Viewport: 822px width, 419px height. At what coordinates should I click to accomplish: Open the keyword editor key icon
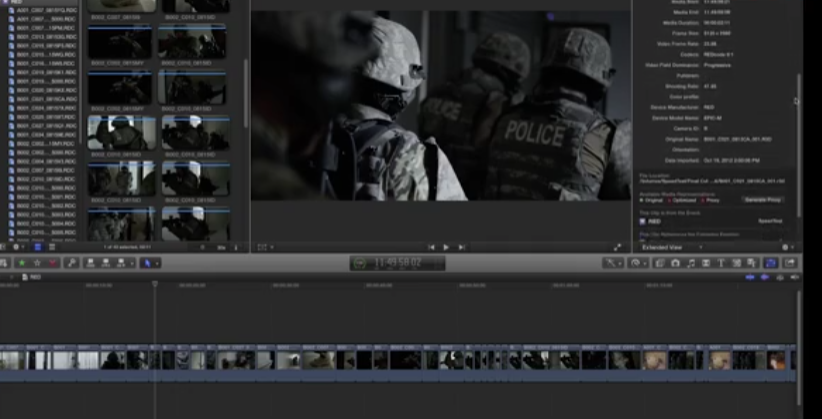click(x=70, y=263)
